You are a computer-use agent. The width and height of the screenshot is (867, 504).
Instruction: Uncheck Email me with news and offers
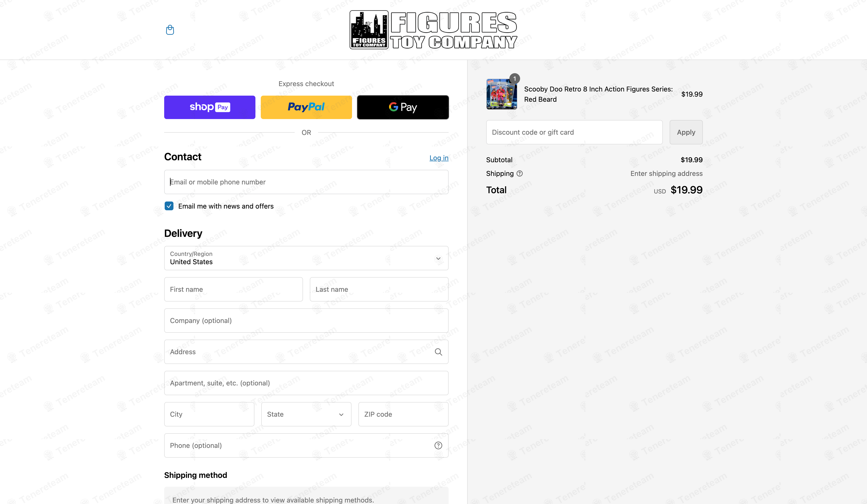click(x=169, y=206)
